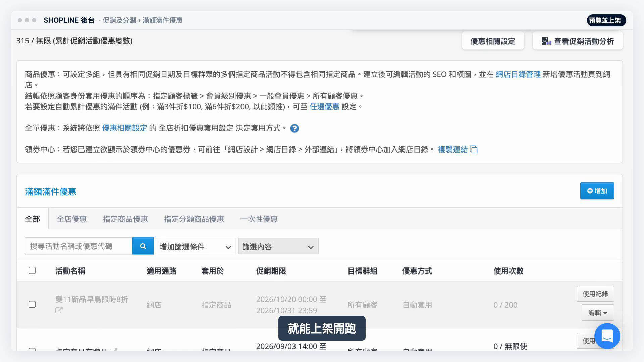Expand the 增加篩選條件 dropdown
644x362 pixels.
point(196,247)
